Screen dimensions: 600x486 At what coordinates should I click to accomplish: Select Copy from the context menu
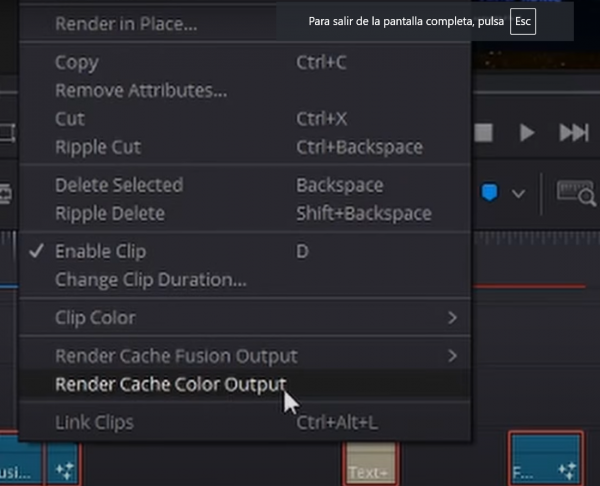pyautogui.click(x=77, y=62)
